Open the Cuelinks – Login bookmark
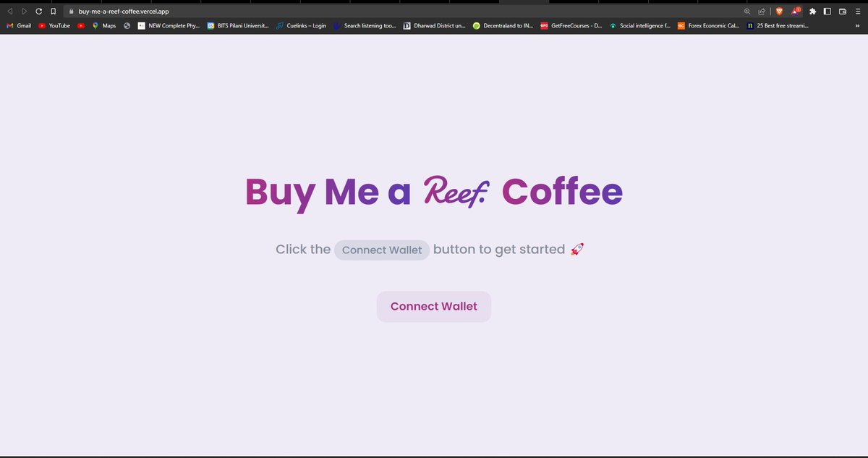The image size is (868, 458). point(301,25)
